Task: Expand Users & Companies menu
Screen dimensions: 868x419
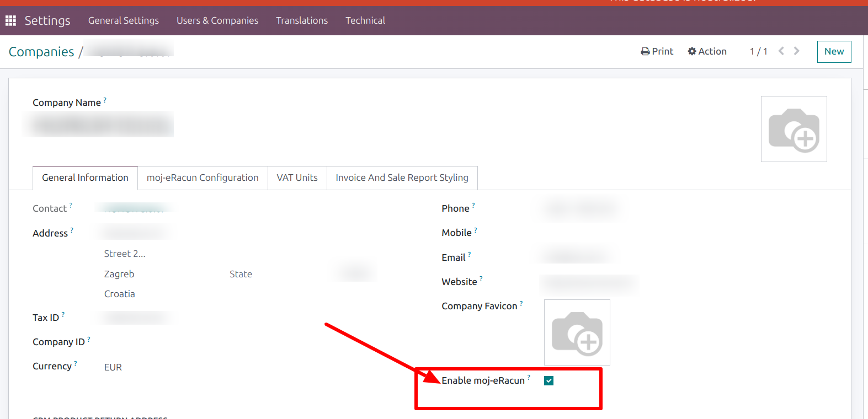Action: click(x=217, y=21)
